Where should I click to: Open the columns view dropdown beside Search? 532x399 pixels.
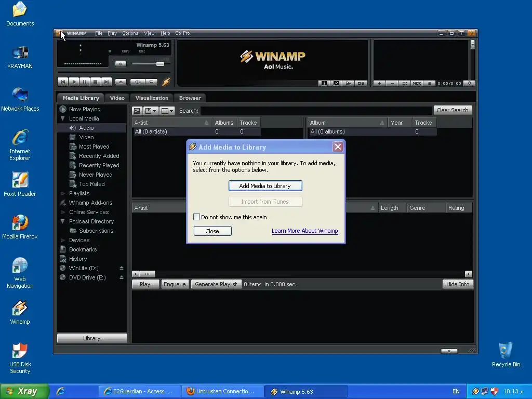click(x=167, y=111)
